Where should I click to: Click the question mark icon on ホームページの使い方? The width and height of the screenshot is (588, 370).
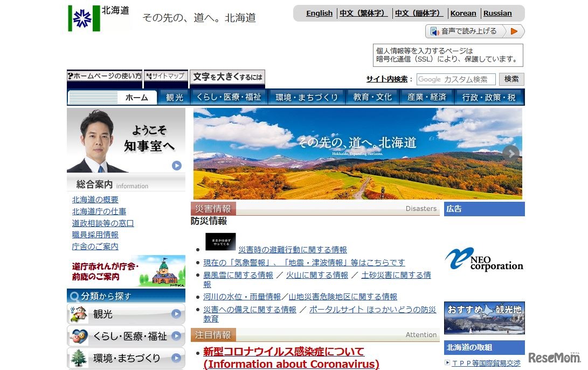pyautogui.click(x=72, y=77)
